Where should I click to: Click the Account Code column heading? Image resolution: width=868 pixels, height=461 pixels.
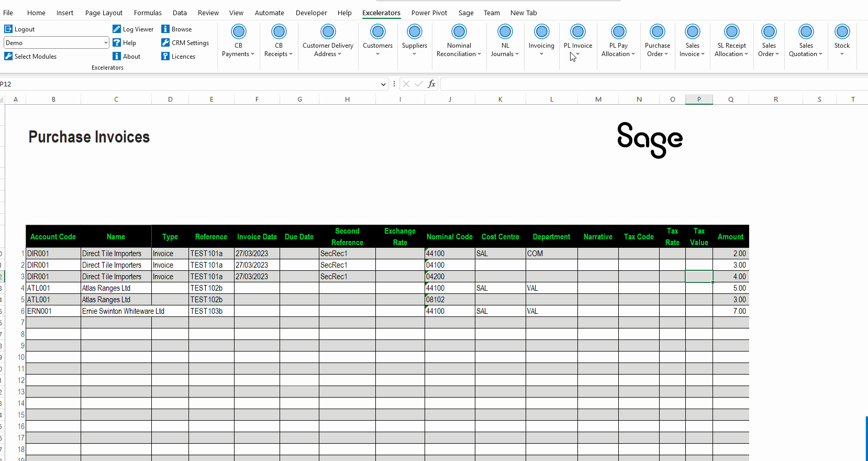click(x=53, y=237)
